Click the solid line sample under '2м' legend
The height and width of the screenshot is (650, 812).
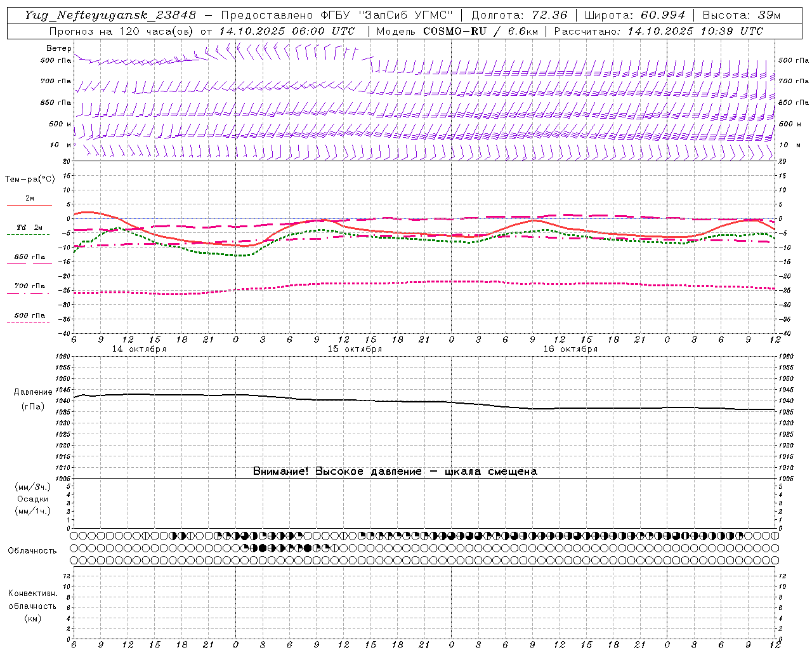click(x=29, y=205)
